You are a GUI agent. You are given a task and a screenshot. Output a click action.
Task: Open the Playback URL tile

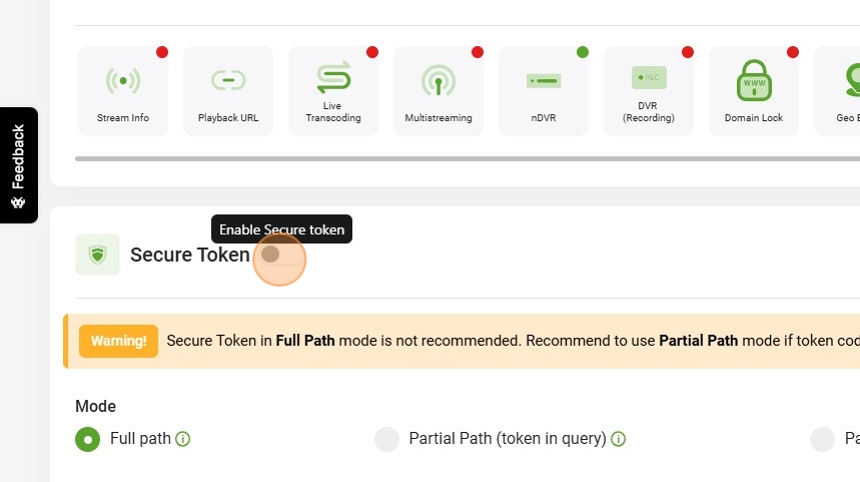pyautogui.click(x=228, y=91)
